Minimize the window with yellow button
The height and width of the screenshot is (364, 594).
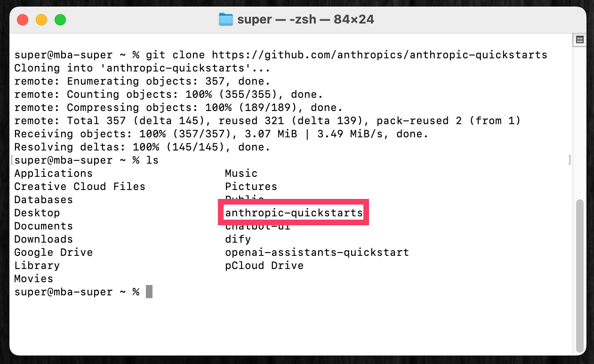point(41,20)
